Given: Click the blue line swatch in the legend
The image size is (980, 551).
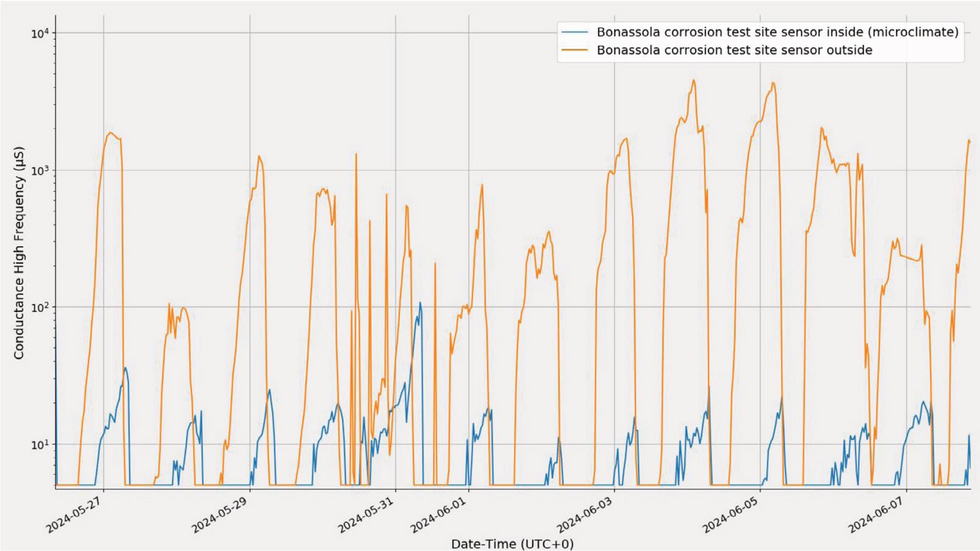Looking at the screenshot, I should click(574, 32).
